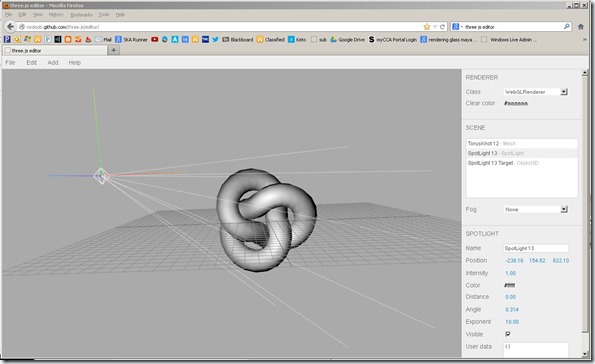
Task: Open the YouTube bookmark icon
Action: [154, 39]
